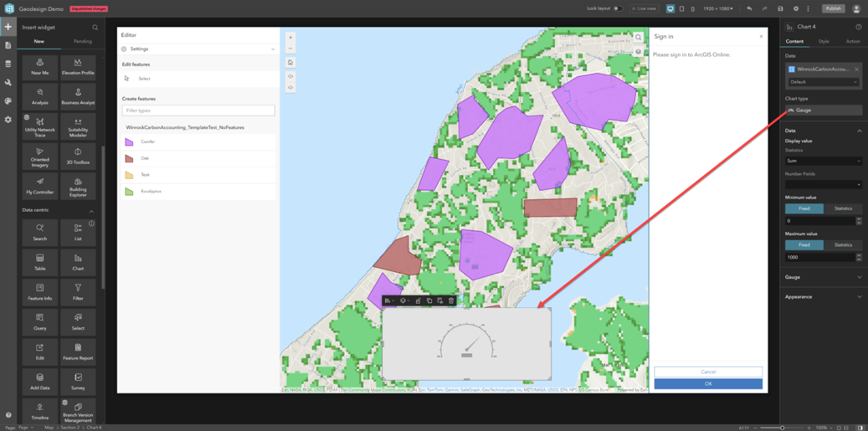Toggle Live view mode
Viewport: 868px width, 431px height.
coord(644,8)
